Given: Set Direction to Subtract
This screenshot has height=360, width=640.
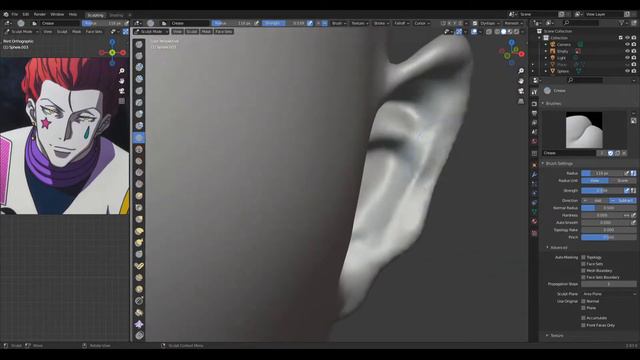Looking at the screenshot, I should point(622,200).
